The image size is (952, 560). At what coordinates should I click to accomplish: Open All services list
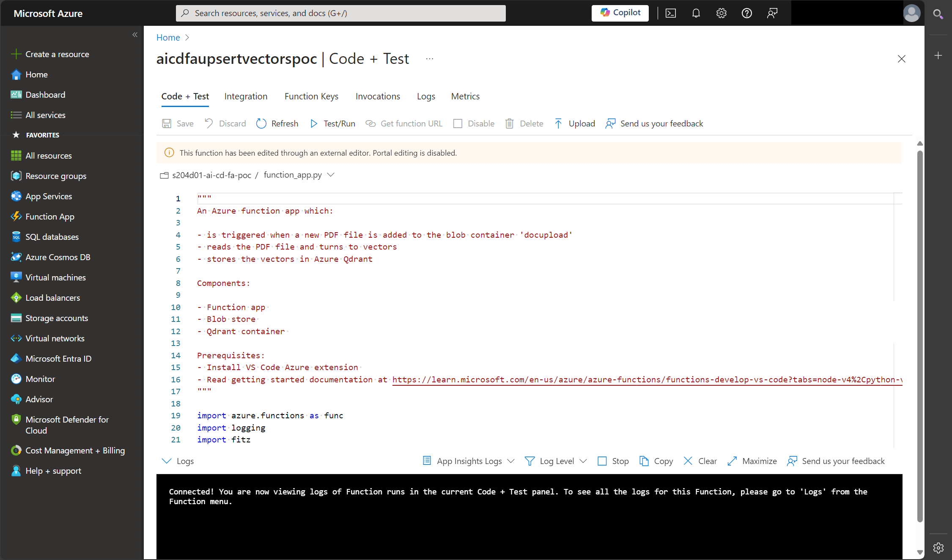[x=45, y=115]
